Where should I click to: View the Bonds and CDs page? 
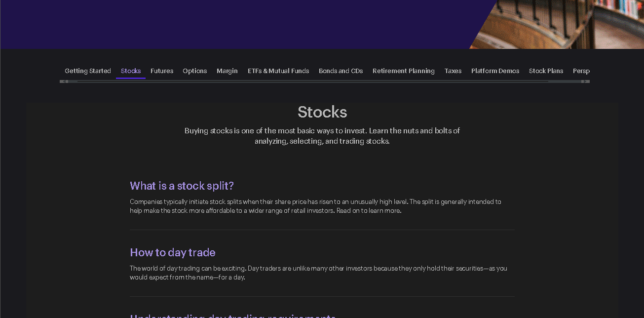(x=341, y=71)
